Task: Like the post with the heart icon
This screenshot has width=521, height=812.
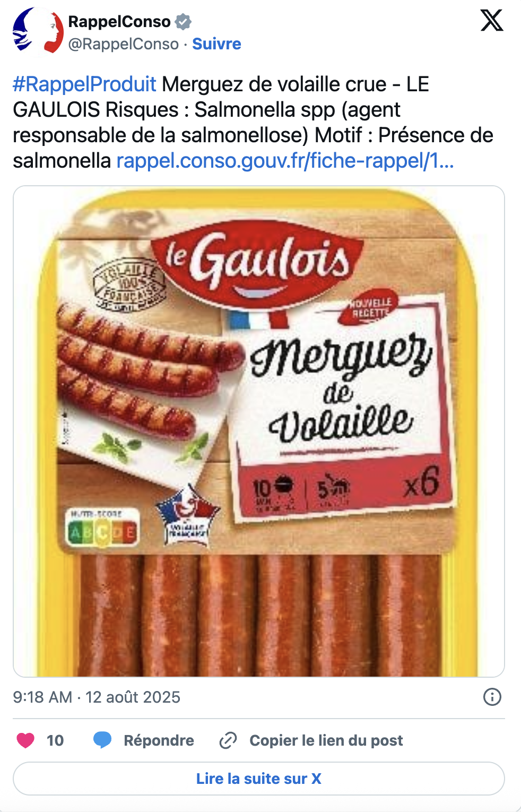Action: click(25, 740)
